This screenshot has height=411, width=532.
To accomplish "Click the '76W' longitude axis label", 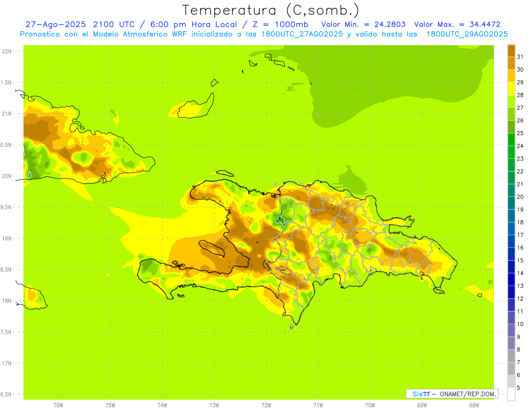I will 58,405.
